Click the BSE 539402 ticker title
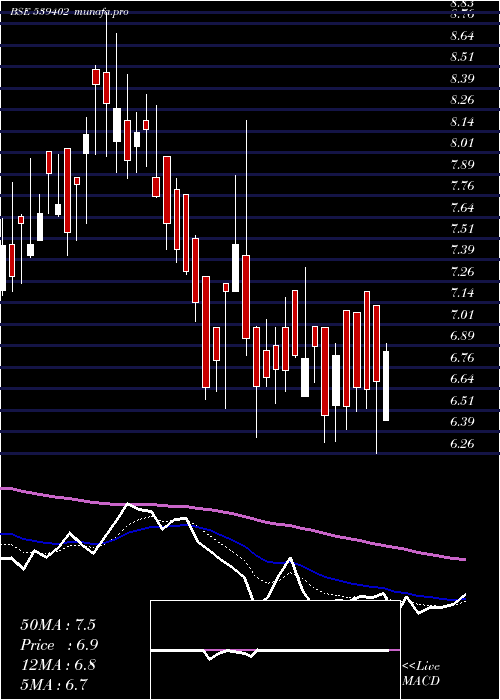The height and width of the screenshot is (700, 500). click(x=40, y=12)
